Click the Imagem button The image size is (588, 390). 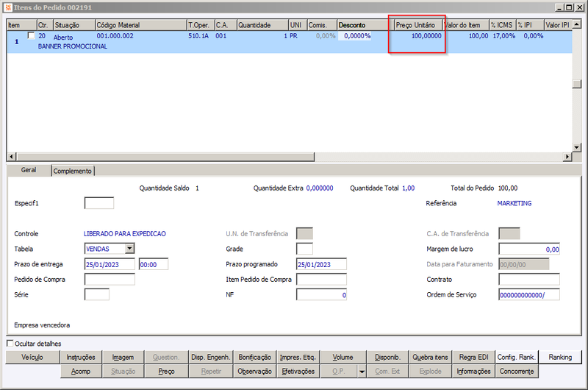click(x=123, y=358)
